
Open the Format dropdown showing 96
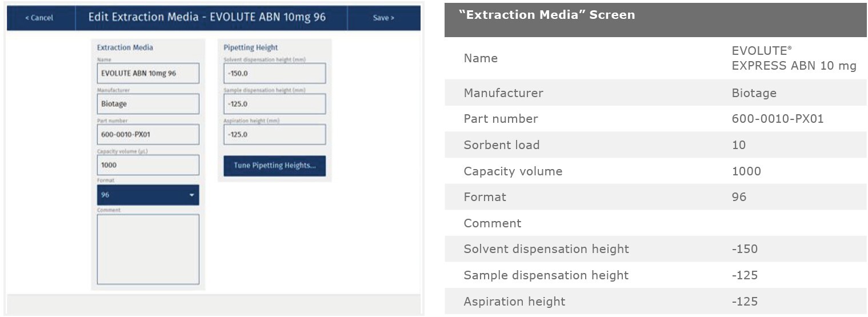(x=148, y=195)
